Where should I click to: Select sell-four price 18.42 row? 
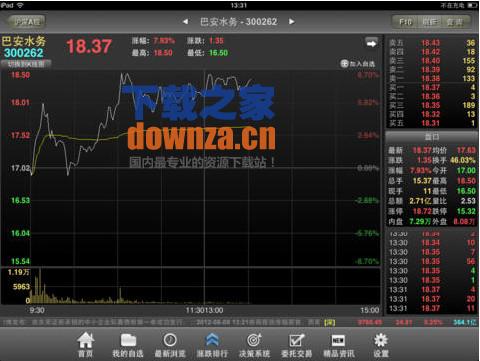pos(432,52)
